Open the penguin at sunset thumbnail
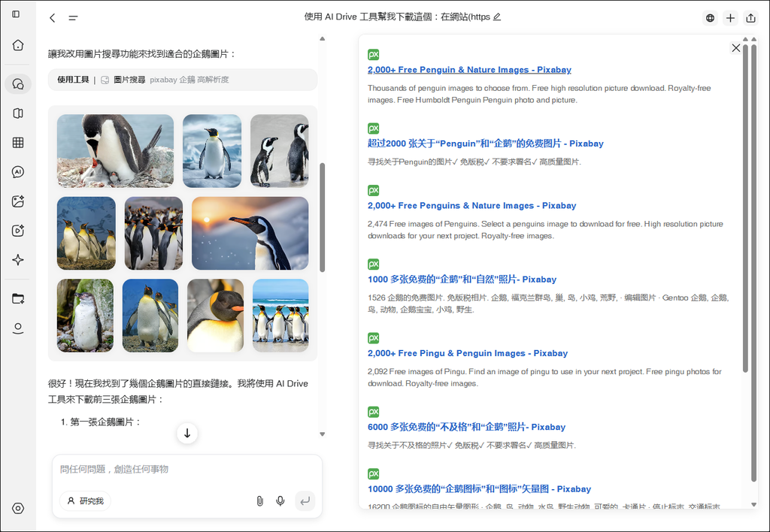This screenshot has height=532, width=770. click(250, 233)
